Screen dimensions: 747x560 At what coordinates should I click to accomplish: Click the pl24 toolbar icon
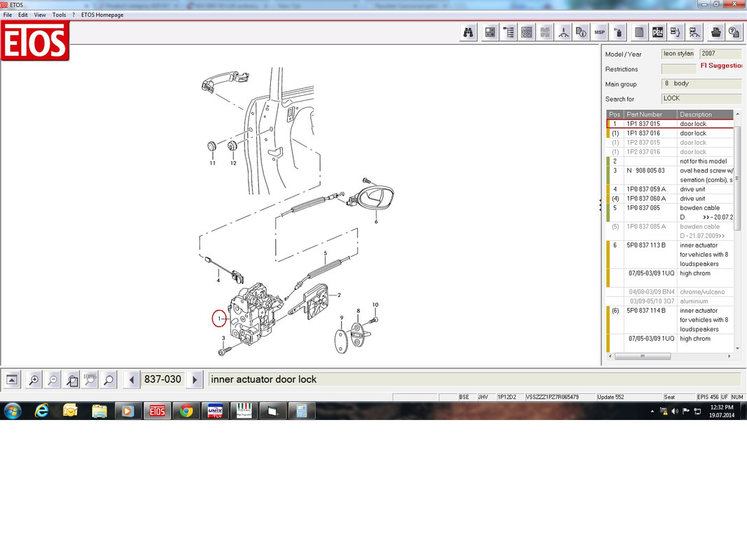tap(657, 32)
